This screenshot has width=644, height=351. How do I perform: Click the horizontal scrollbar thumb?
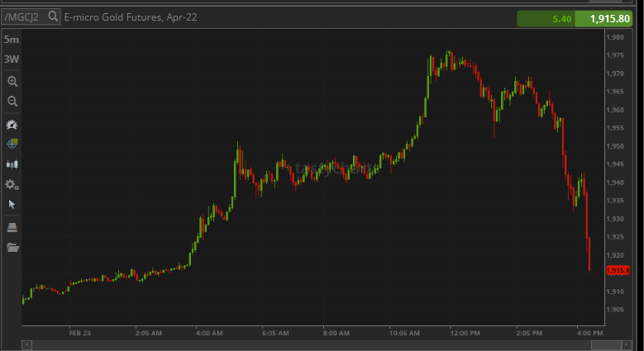604,344
